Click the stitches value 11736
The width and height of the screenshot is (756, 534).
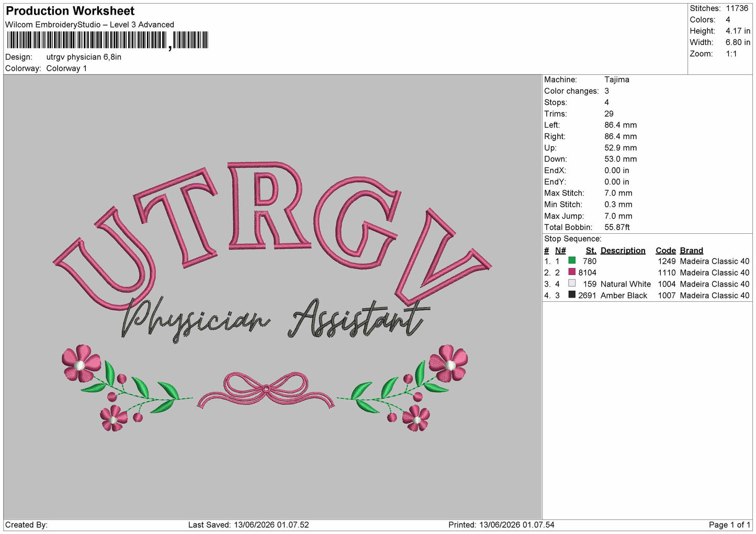(737, 8)
